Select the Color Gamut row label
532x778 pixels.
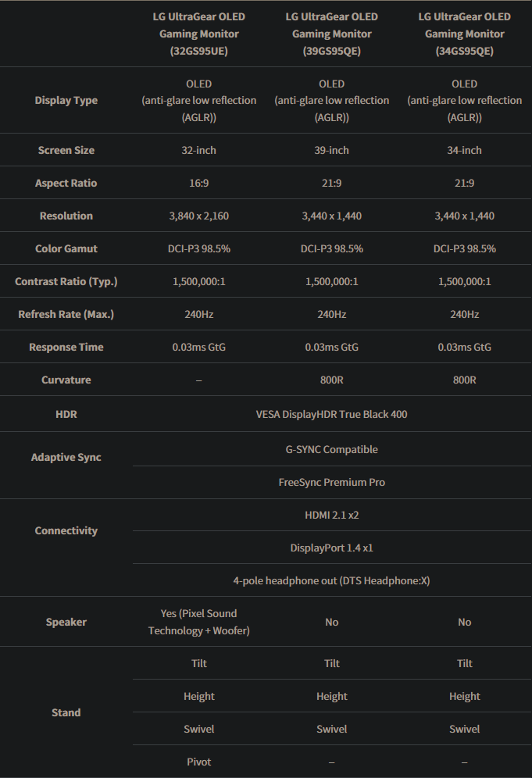(66, 248)
